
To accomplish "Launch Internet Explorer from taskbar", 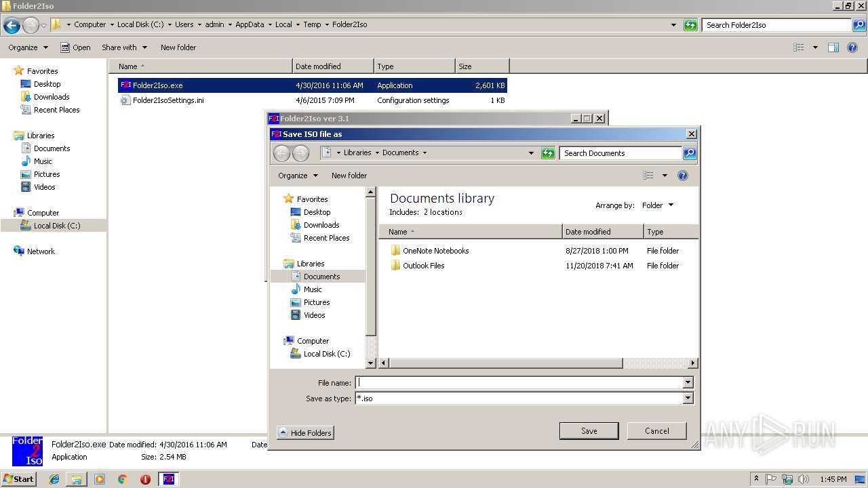I will pos(54,479).
